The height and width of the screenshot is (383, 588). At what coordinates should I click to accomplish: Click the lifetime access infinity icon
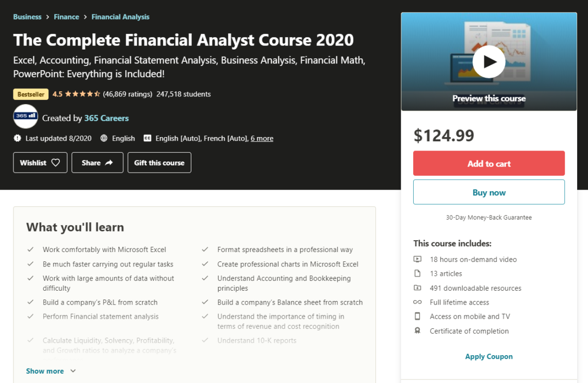pyautogui.click(x=418, y=302)
